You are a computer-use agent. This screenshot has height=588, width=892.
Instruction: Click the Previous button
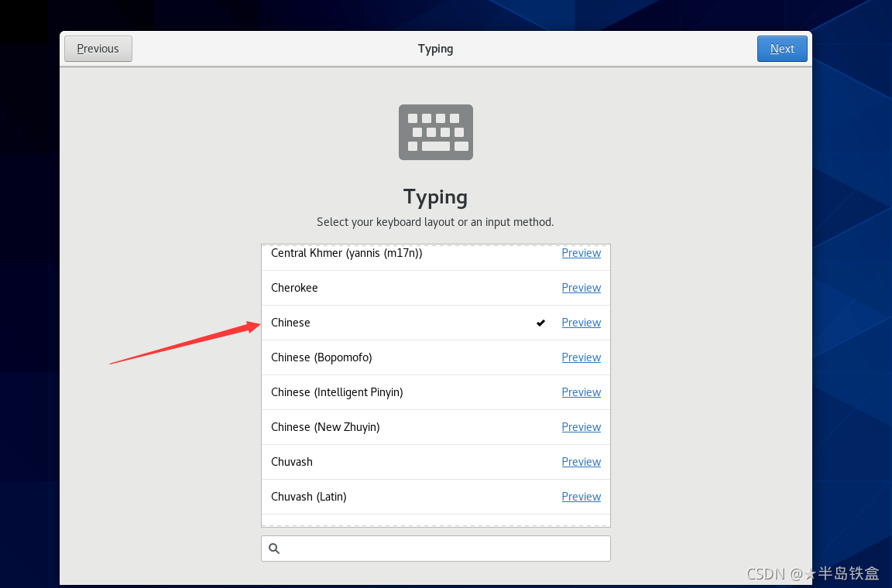[98, 49]
